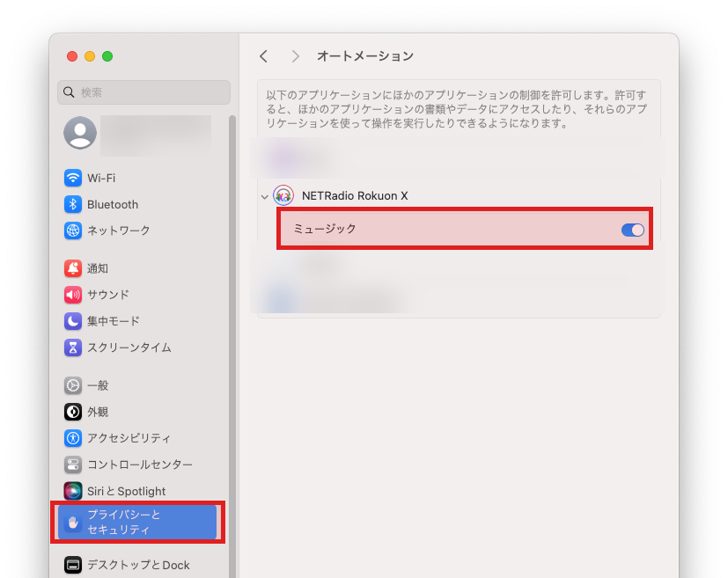Select the ネットワーク globe icon

tap(73, 230)
